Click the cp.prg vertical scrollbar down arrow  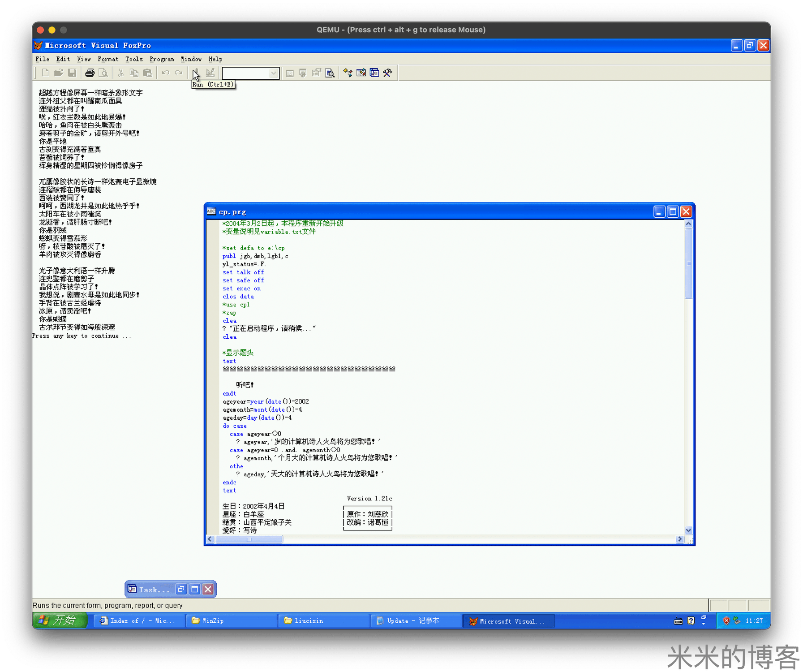688,530
